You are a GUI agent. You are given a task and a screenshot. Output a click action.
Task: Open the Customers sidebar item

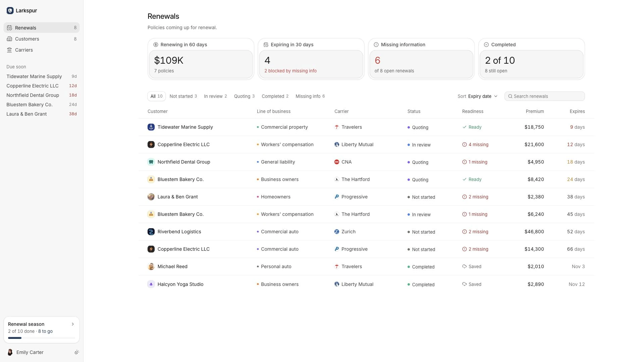(42, 39)
